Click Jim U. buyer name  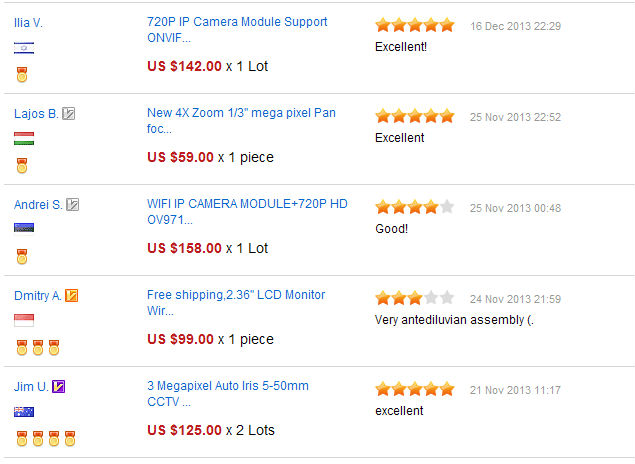pyautogui.click(x=31, y=387)
